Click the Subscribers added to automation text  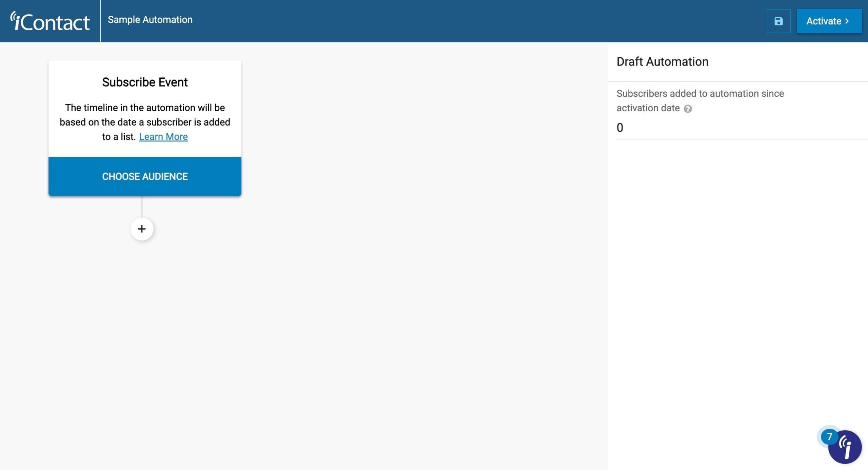pyautogui.click(x=700, y=101)
